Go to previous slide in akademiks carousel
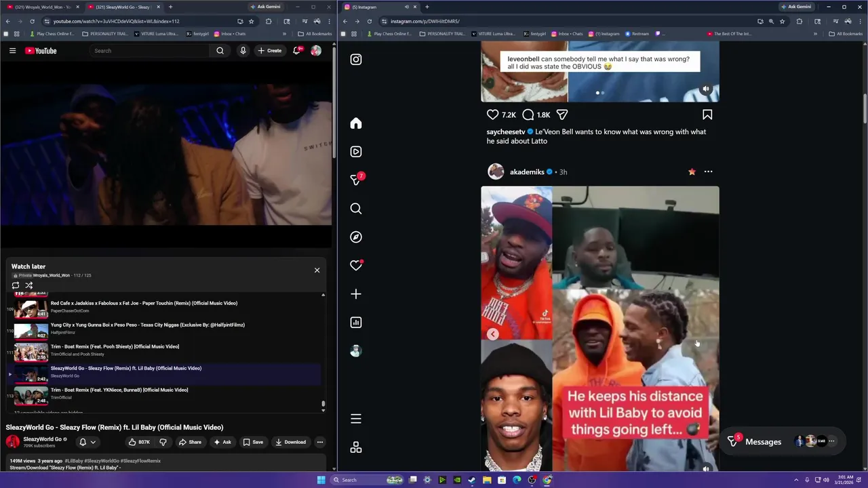 click(x=493, y=333)
